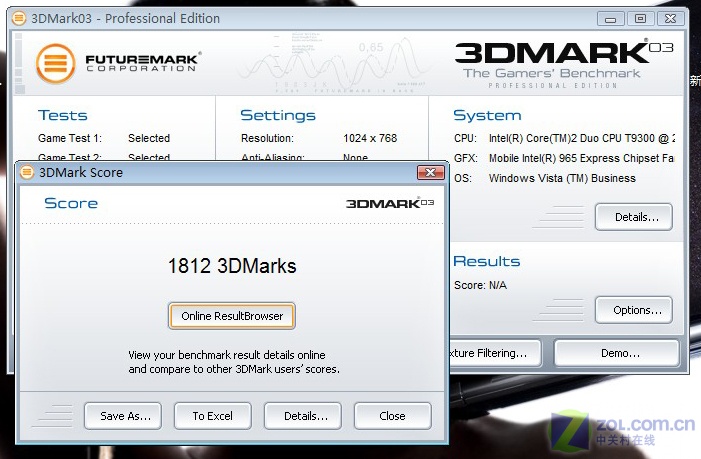Viewport: 701px width, 459px height.
Task: Open the Texture Filtering... button
Action: tap(495, 353)
